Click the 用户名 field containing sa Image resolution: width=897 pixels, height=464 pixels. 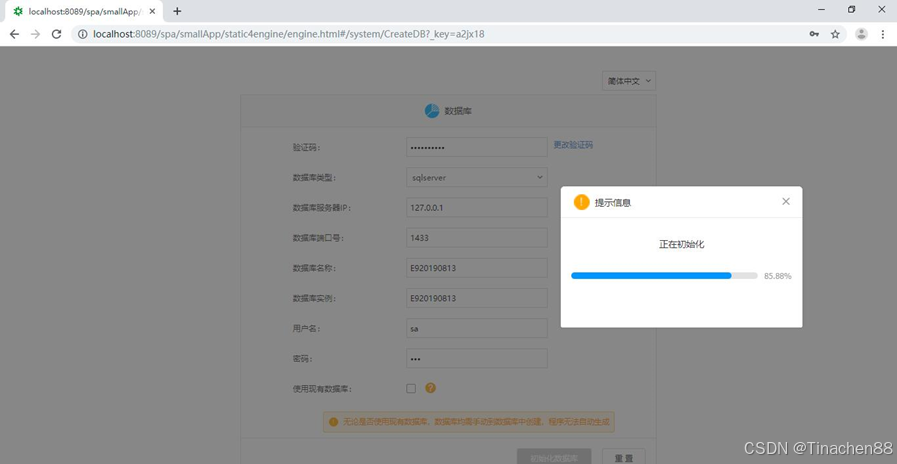coord(476,328)
